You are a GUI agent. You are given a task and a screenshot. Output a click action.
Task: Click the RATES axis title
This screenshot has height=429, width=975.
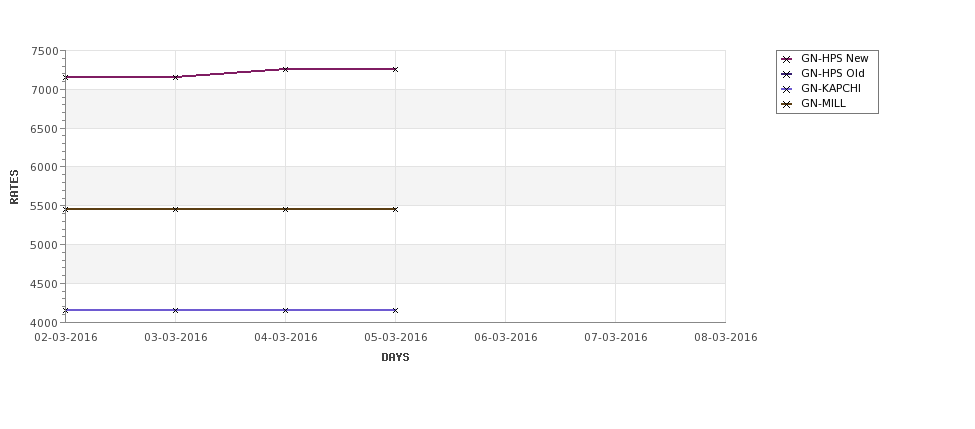click(x=14, y=187)
